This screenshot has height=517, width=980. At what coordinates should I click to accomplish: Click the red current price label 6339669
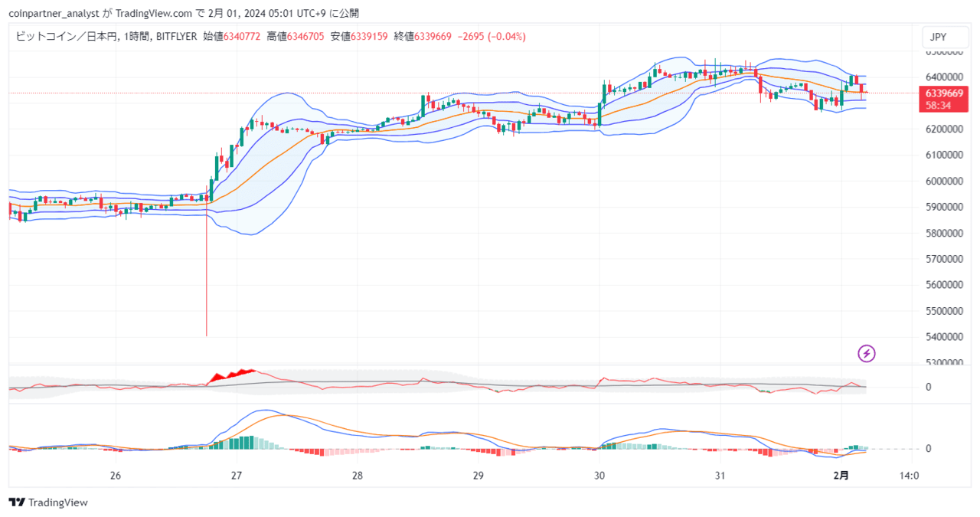point(943,93)
